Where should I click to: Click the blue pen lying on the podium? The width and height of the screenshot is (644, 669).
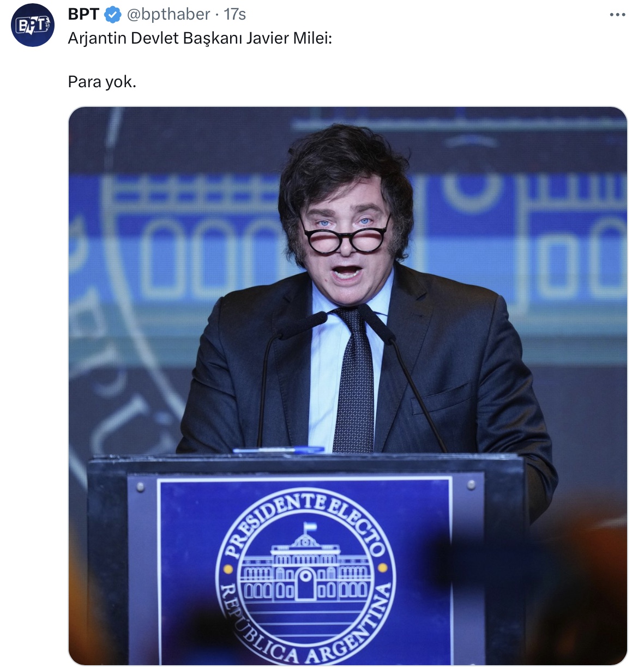pos(278,450)
